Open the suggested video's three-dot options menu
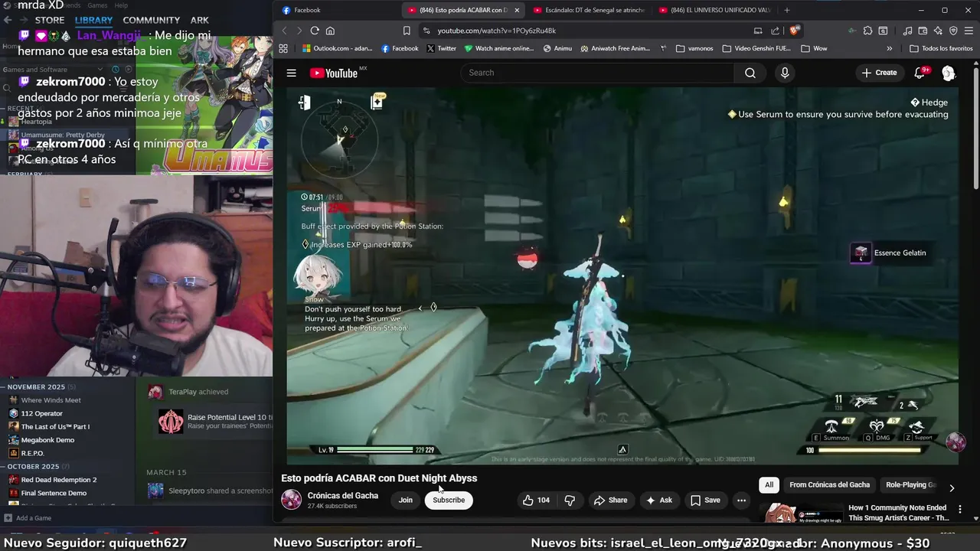 point(959,509)
